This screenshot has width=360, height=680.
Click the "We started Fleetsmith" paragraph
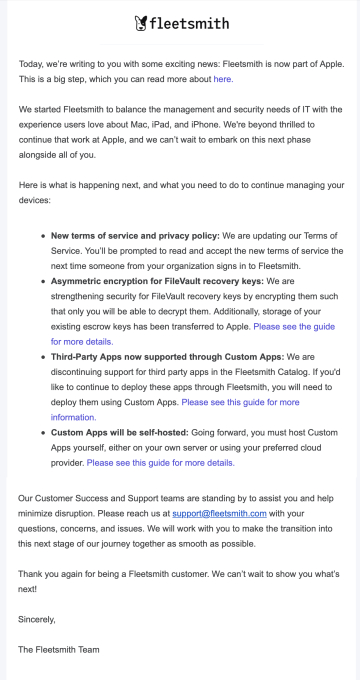pos(180,132)
